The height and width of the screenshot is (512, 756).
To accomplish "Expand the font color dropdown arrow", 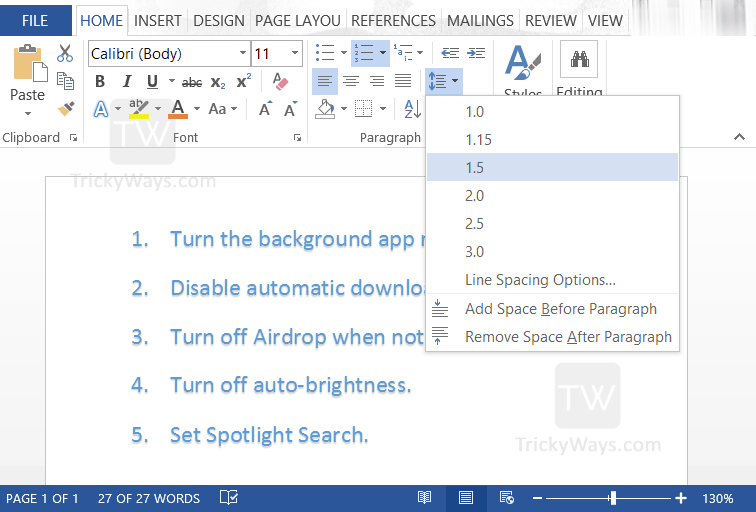I will (197, 109).
